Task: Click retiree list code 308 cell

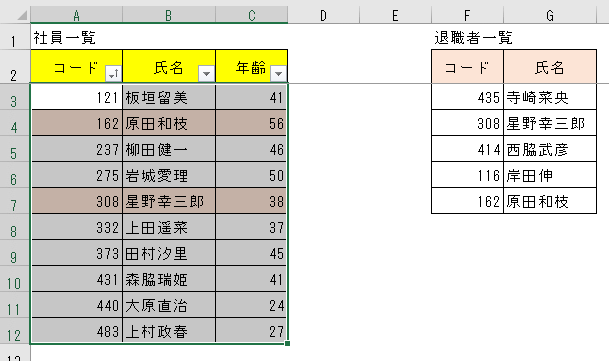Action: (467, 123)
